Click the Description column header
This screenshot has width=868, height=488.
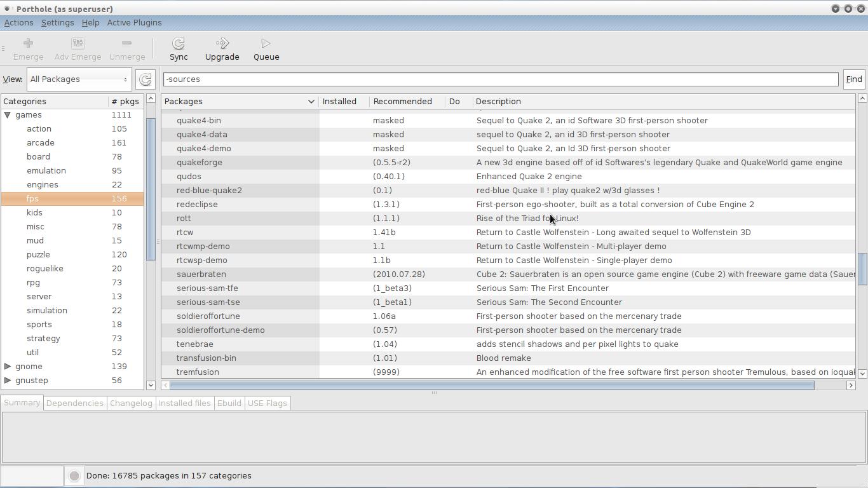663,102
